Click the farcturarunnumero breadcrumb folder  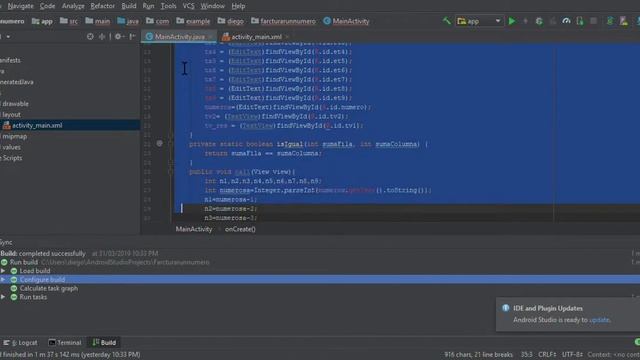[283, 21]
